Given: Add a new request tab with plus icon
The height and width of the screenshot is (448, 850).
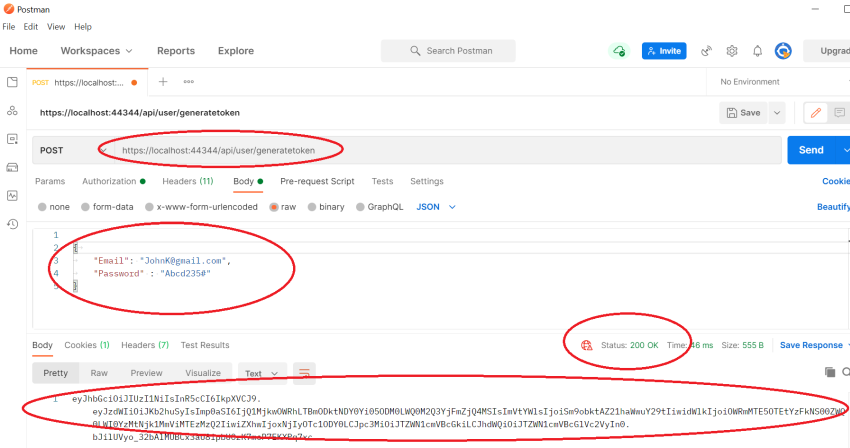Looking at the screenshot, I should click(x=163, y=82).
